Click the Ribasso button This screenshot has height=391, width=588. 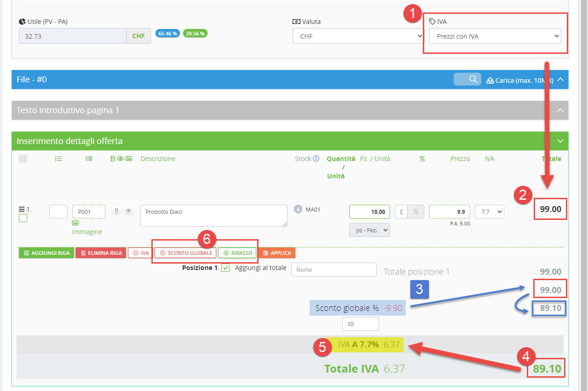(x=237, y=253)
